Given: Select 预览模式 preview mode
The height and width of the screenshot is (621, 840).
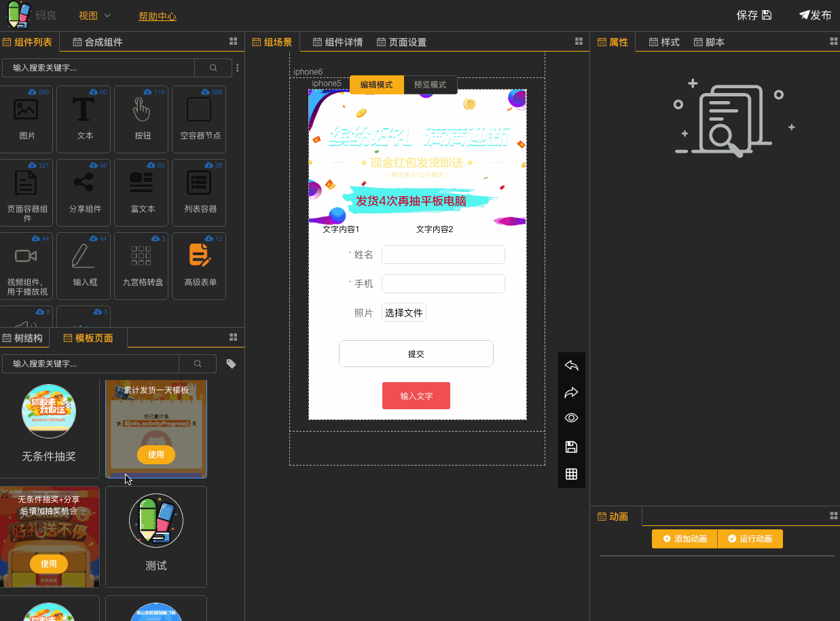Looking at the screenshot, I should (430, 85).
